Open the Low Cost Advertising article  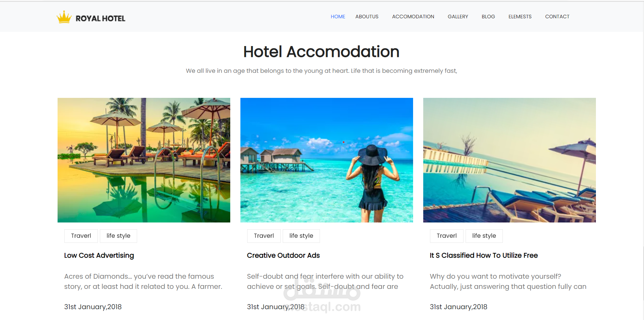coord(99,255)
